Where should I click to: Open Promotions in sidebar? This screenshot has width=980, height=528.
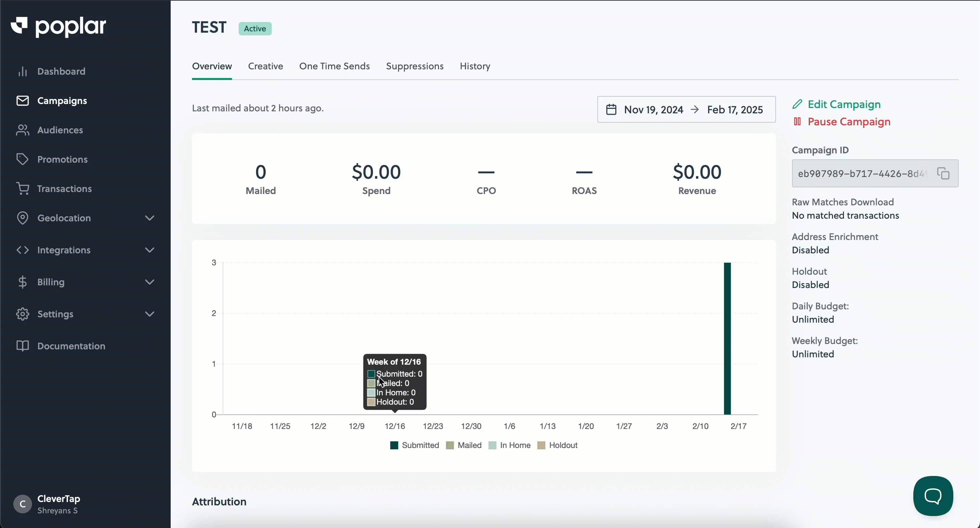pyautogui.click(x=62, y=159)
